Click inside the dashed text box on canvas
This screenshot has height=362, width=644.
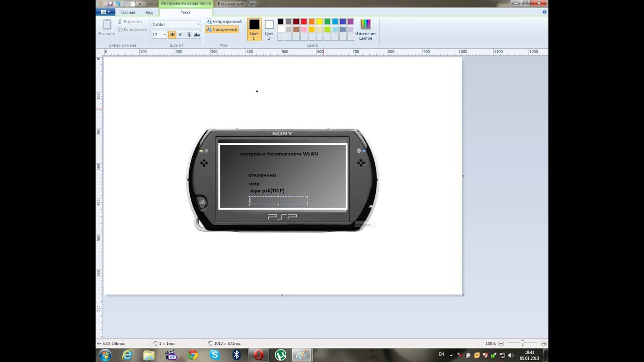click(278, 201)
